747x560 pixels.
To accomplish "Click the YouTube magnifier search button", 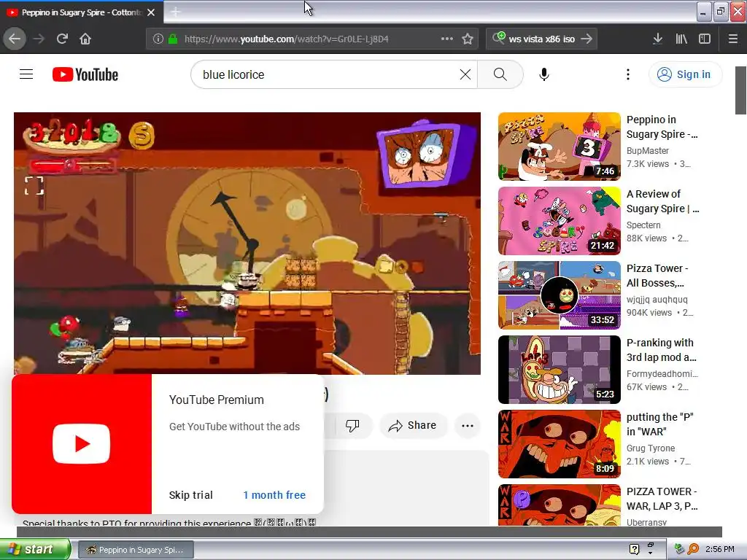I will click(500, 74).
